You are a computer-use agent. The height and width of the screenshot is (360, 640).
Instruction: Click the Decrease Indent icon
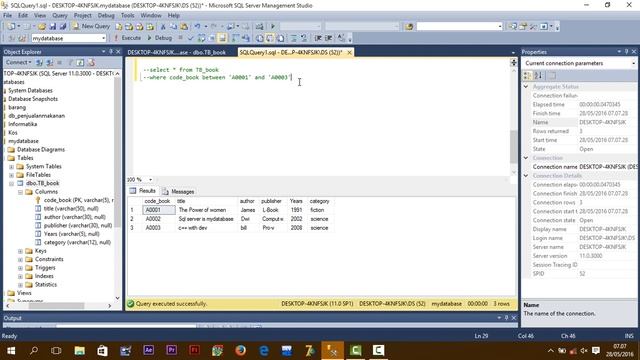click(318, 38)
